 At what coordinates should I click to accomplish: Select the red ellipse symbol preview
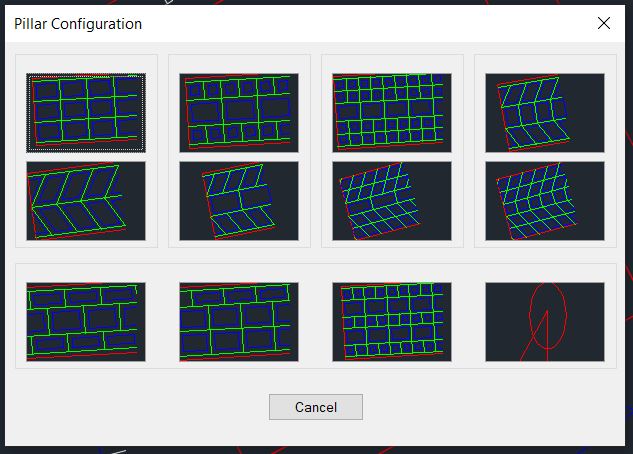545,321
